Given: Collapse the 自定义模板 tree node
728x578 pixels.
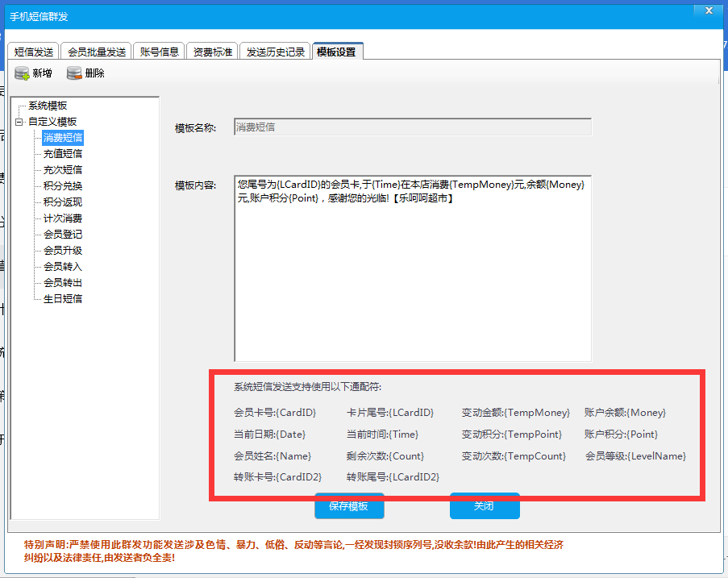Looking at the screenshot, I should [x=19, y=122].
